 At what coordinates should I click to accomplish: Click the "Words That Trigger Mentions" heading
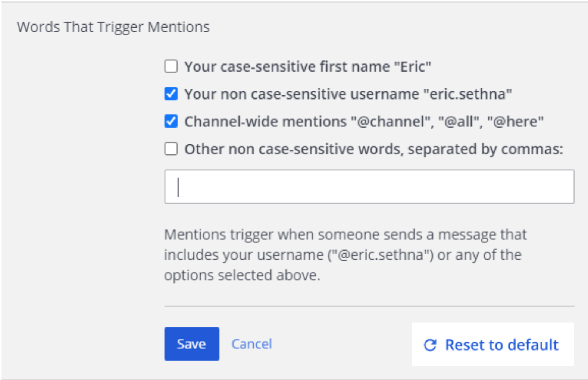[113, 27]
